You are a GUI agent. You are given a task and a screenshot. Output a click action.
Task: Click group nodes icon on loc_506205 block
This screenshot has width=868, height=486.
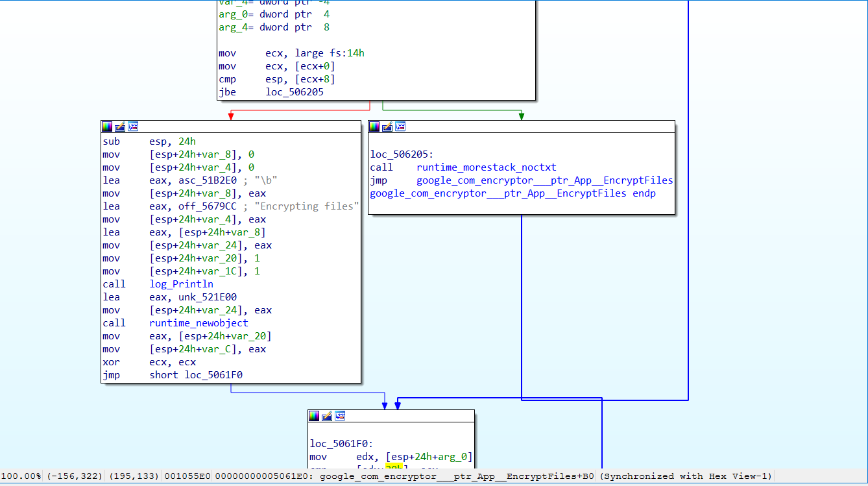(x=400, y=127)
